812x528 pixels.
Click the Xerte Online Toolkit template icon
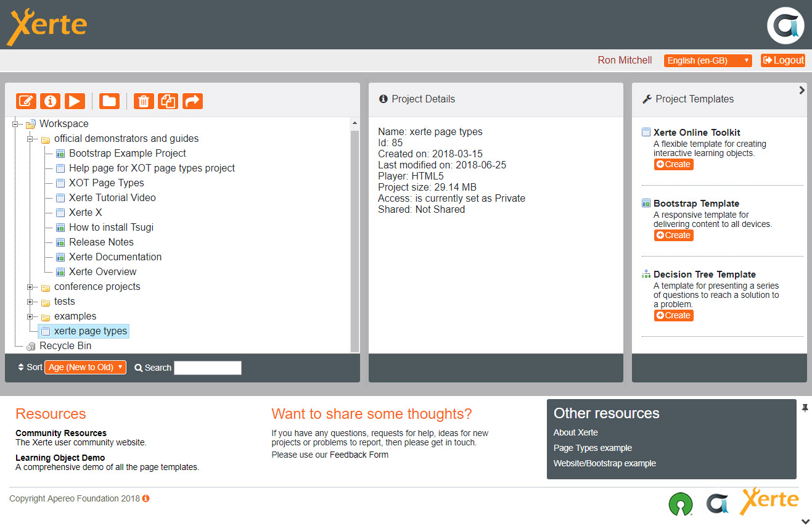tap(646, 132)
